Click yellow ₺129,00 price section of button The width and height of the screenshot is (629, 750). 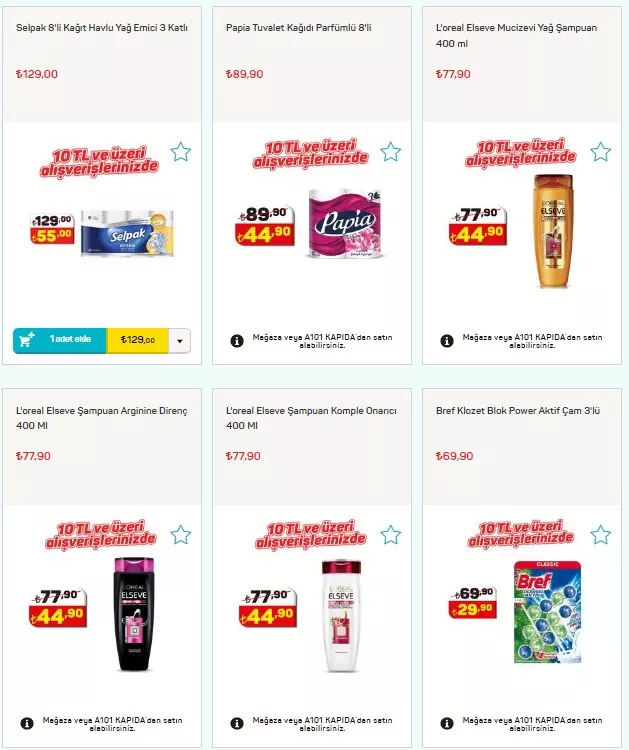coord(138,341)
